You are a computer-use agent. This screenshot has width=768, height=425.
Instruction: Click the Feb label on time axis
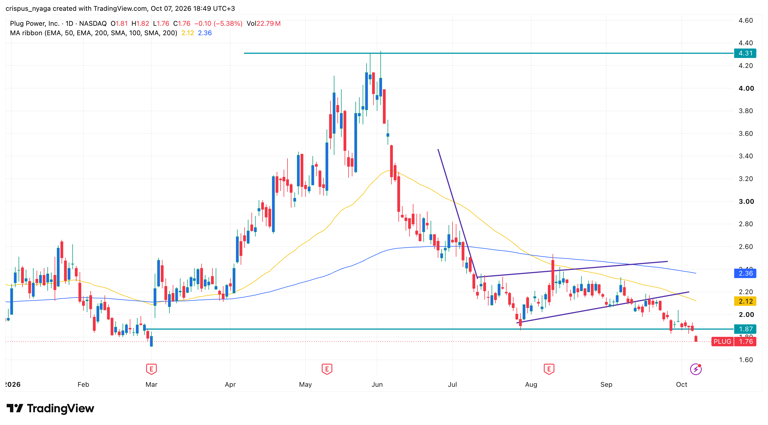(83, 384)
